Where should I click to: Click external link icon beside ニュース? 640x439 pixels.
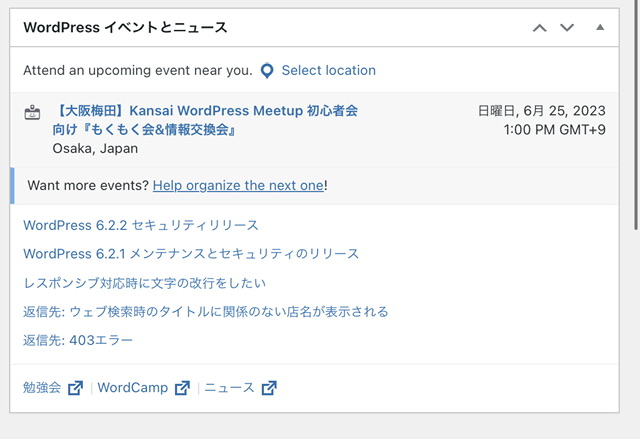[270, 388]
